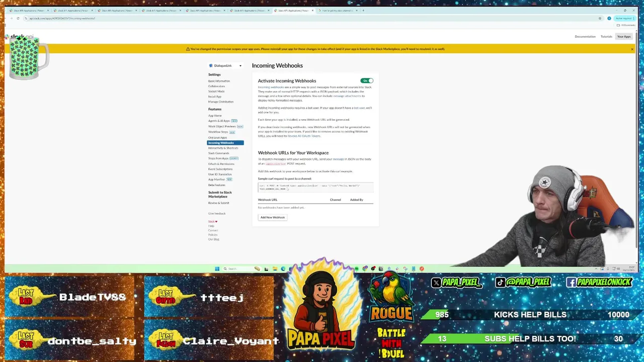Open OAuth & Permissions page
This screenshot has width=644, height=362.
pyautogui.click(x=221, y=164)
